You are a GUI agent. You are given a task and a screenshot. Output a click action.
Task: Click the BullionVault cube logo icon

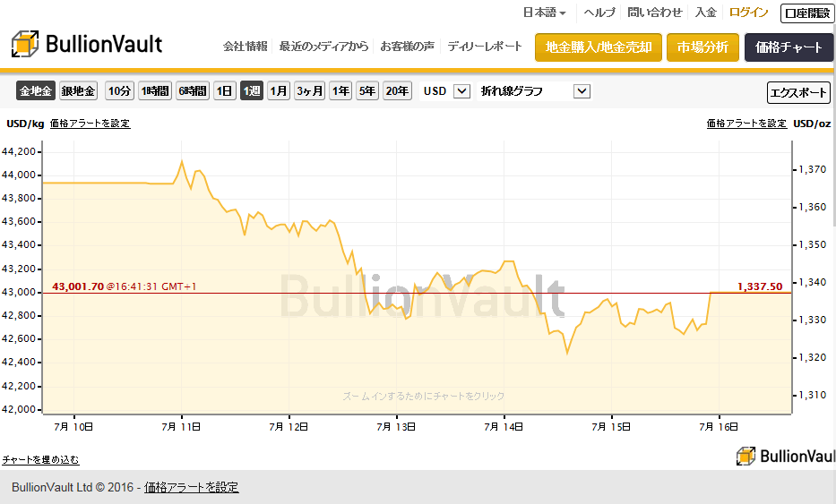pyautogui.click(x=25, y=44)
